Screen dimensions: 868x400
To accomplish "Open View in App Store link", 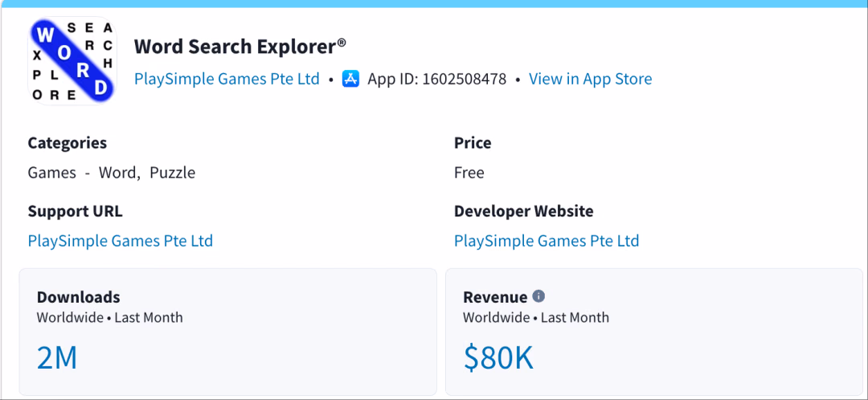I will 591,79.
